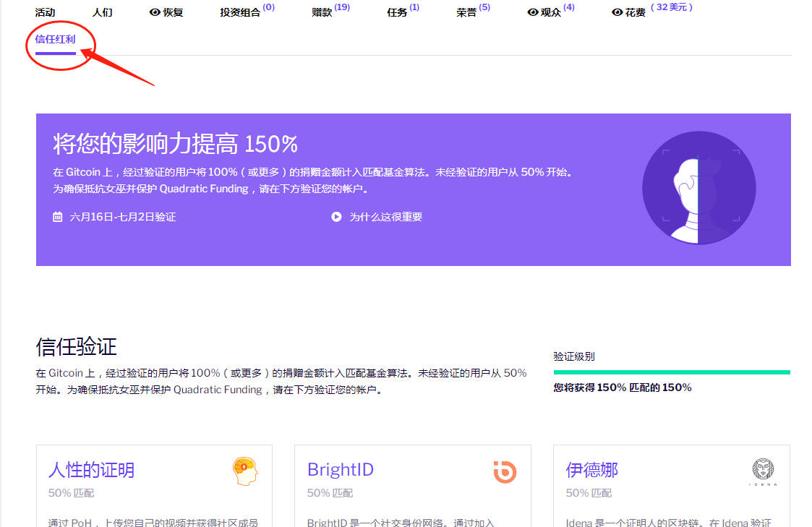Click the green 验证级别 progress bar
Image resolution: width=812 pixels, height=527 pixels.
[x=672, y=372]
